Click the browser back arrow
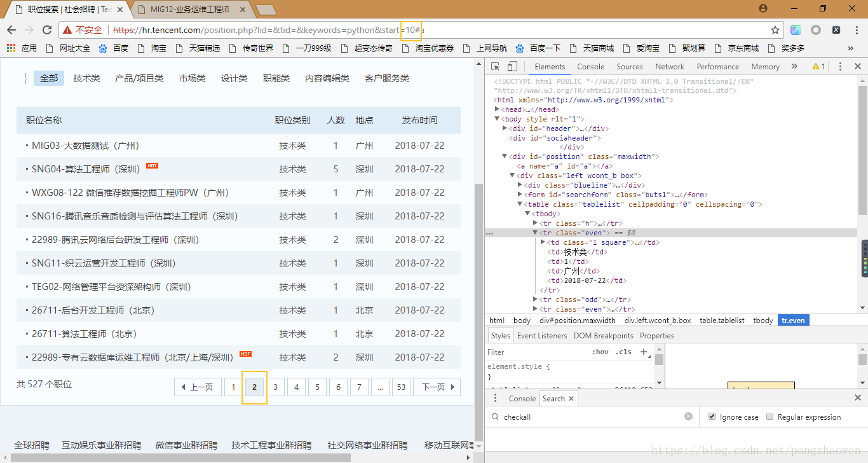Screen dimensions: 868x463 point(11,30)
